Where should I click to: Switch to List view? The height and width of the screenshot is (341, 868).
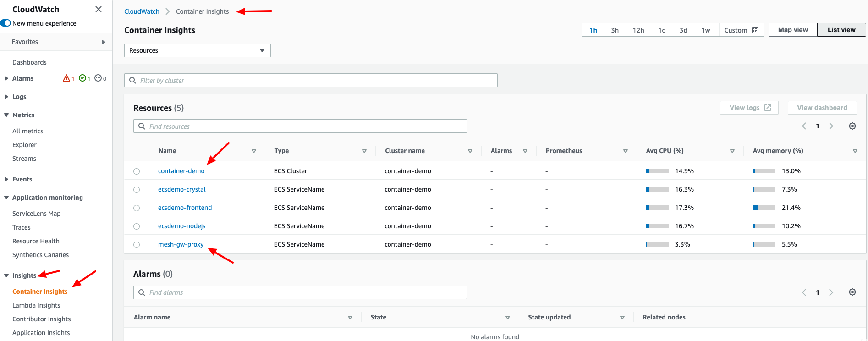[841, 30]
